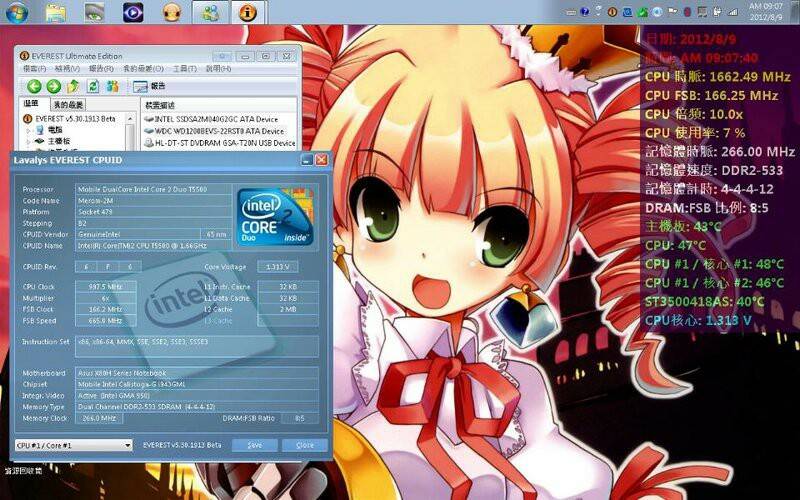Expand the 主機板 tree node

29,141
